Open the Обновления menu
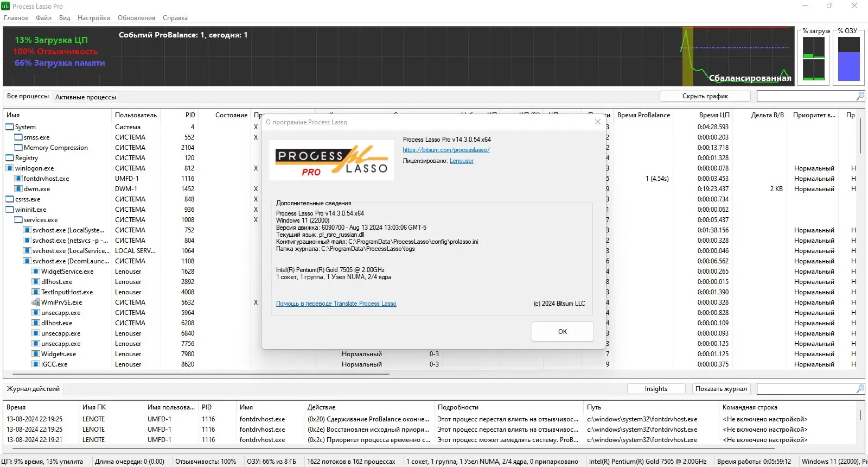868x467 pixels. click(137, 18)
